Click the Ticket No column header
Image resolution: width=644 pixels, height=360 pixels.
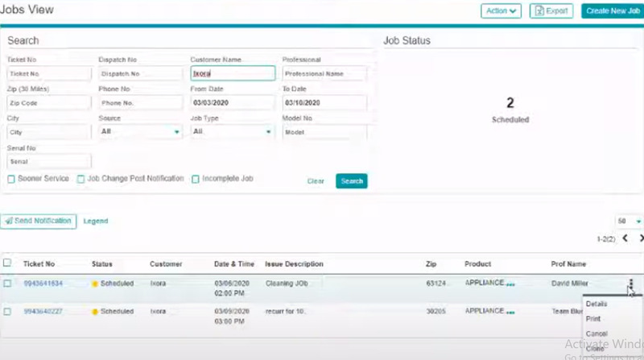pyautogui.click(x=39, y=264)
